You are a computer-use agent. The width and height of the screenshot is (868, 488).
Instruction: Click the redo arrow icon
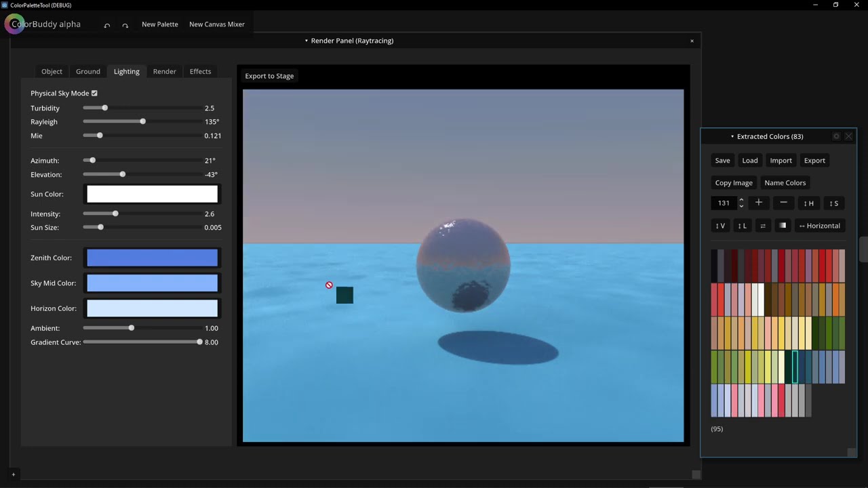click(x=125, y=25)
